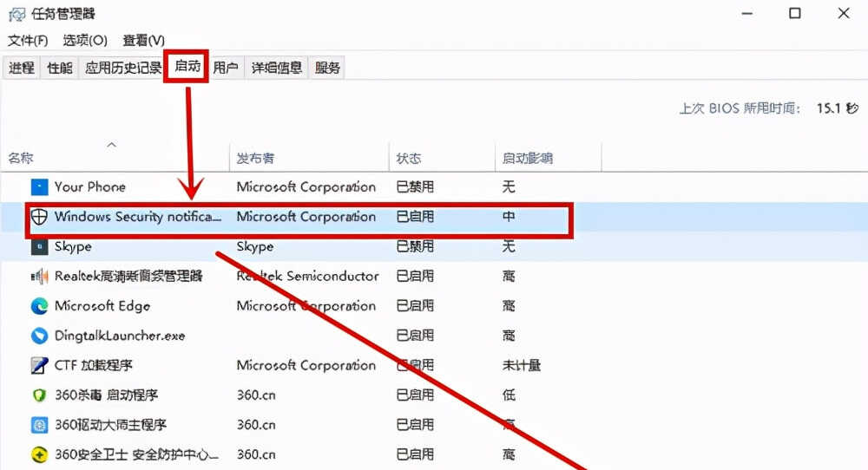Screen dimensions: 868x470
Task: Select the Windows Security notifica... entry
Action: tap(137, 217)
